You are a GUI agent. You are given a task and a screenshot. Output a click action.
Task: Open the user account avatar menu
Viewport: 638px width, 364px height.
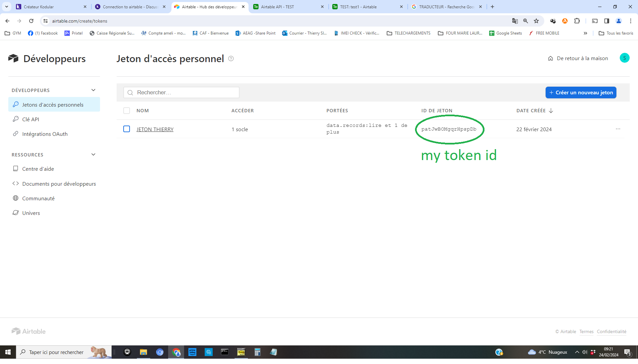[625, 58]
